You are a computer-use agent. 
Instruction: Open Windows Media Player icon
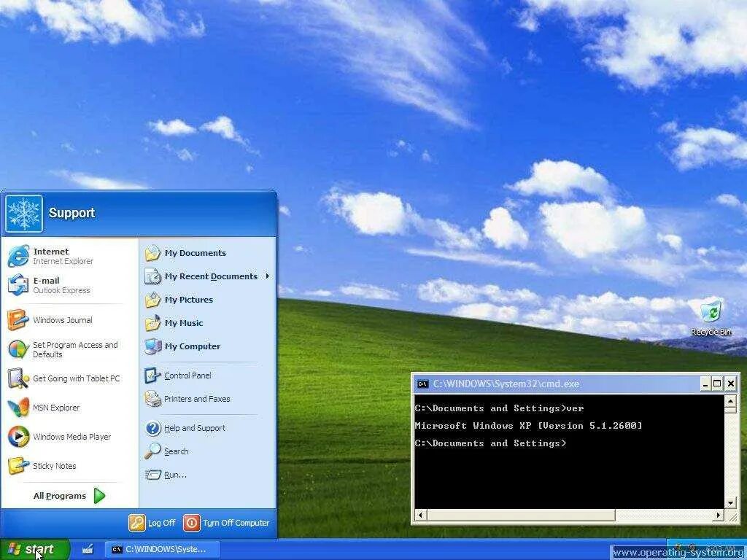tap(18, 437)
